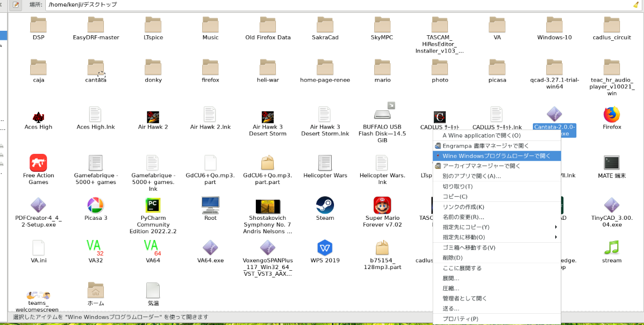Select the BUFFALO USB Flash Disk drive

click(383, 114)
